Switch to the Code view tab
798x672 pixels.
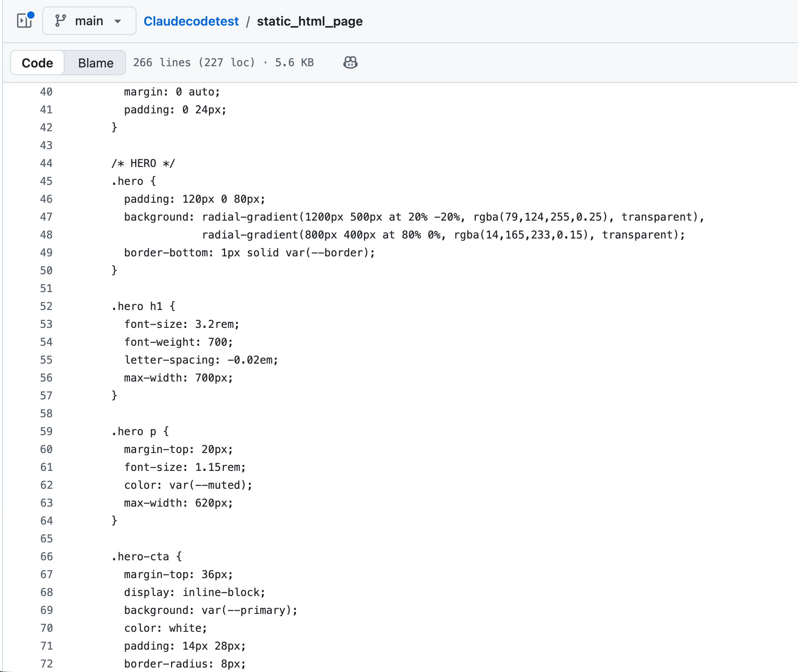37,63
